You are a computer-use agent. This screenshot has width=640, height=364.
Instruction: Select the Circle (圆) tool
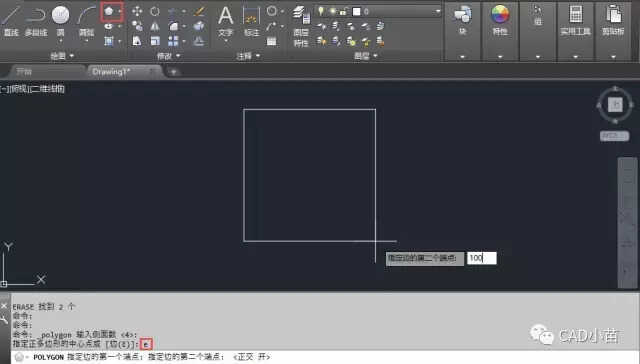tap(60, 20)
